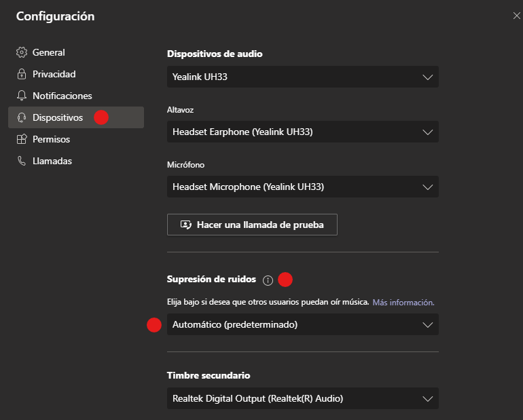
Task: Open the Timbre secundario Realtek dropdown
Action: point(302,398)
